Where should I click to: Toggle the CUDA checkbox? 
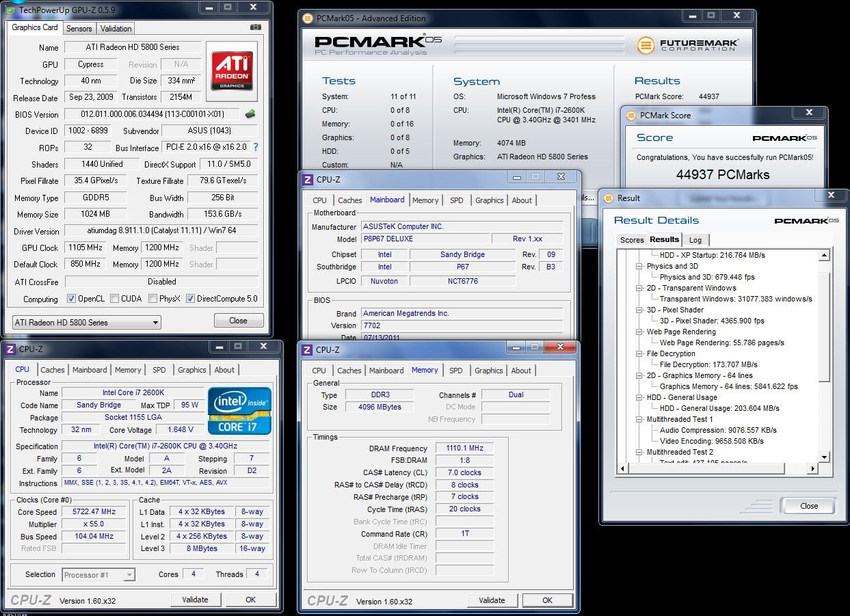click(114, 299)
